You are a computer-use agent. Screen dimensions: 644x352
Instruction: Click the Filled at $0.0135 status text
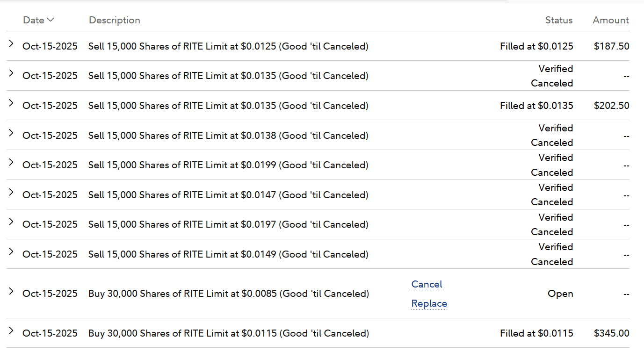(536, 106)
